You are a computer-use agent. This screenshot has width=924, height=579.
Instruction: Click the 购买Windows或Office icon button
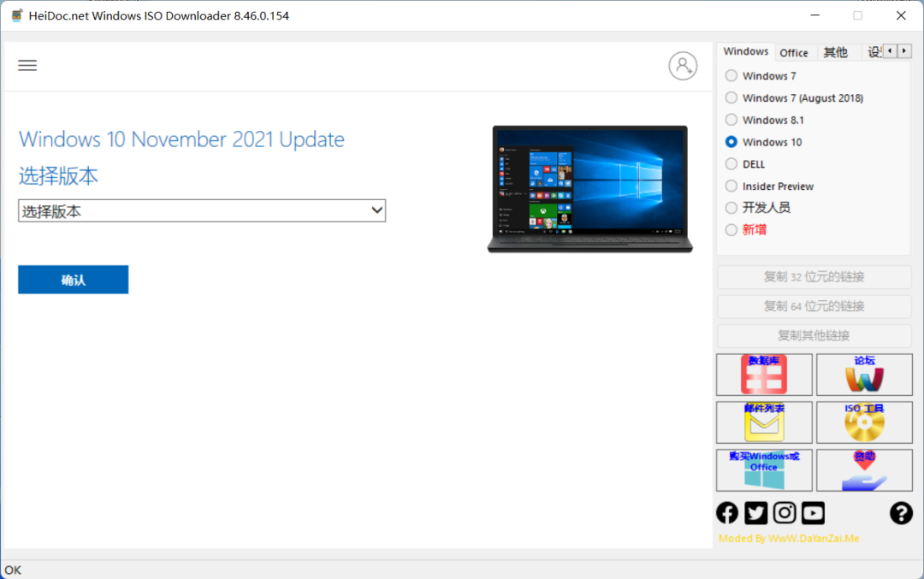764,470
